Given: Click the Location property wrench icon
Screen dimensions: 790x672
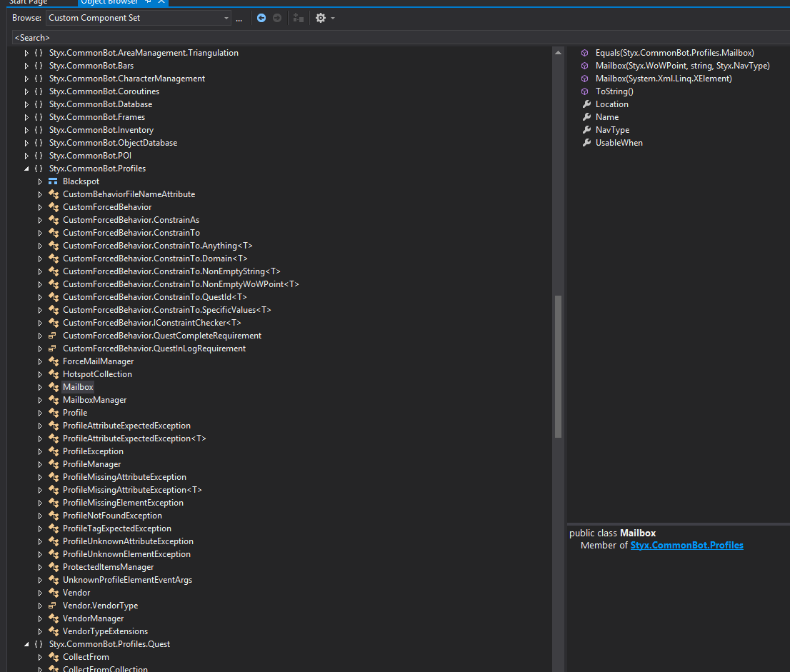Looking at the screenshot, I should [586, 104].
